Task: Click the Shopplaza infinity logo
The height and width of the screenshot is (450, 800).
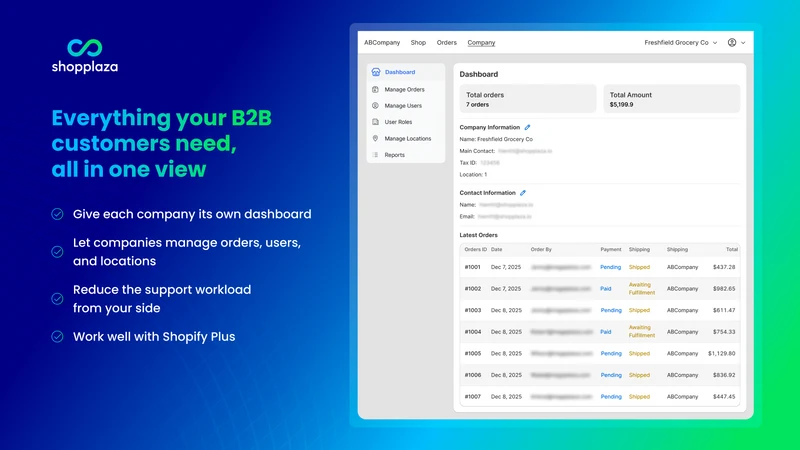Action: [x=85, y=48]
